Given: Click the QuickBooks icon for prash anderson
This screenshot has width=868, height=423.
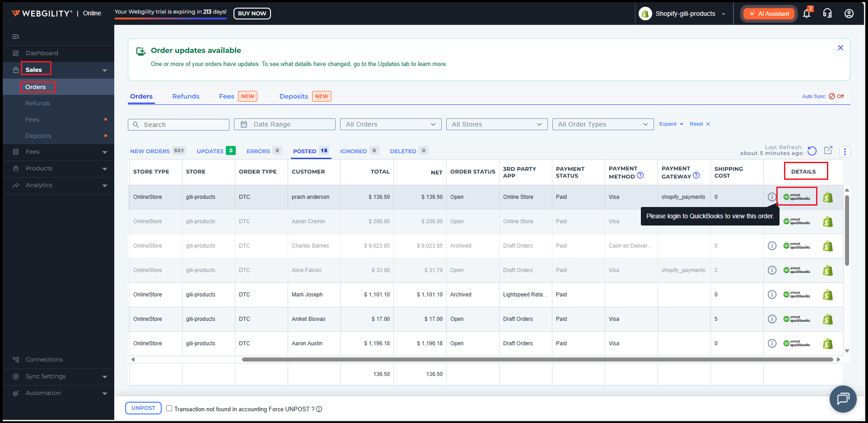Looking at the screenshot, I should 797,197.
